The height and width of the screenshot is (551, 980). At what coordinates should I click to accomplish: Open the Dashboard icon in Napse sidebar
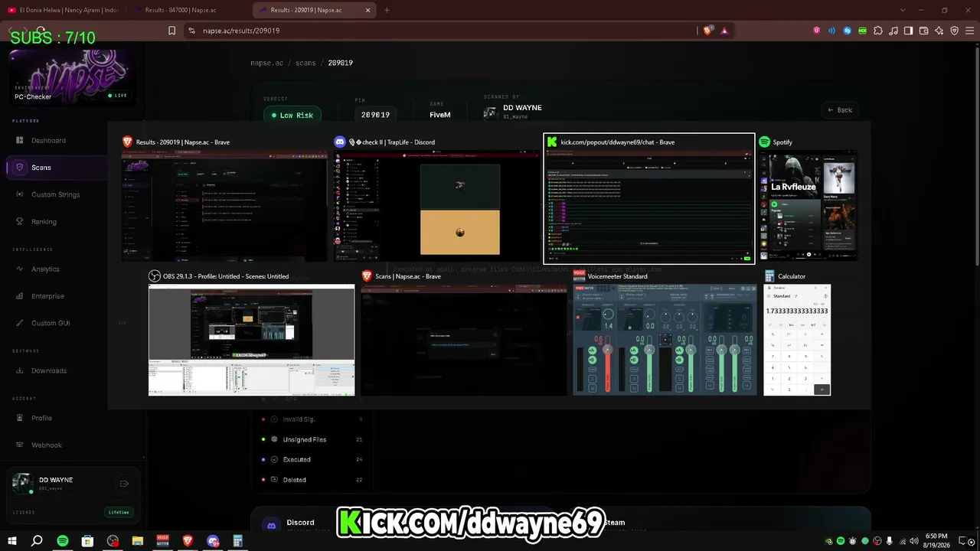(x=20, y=141)
